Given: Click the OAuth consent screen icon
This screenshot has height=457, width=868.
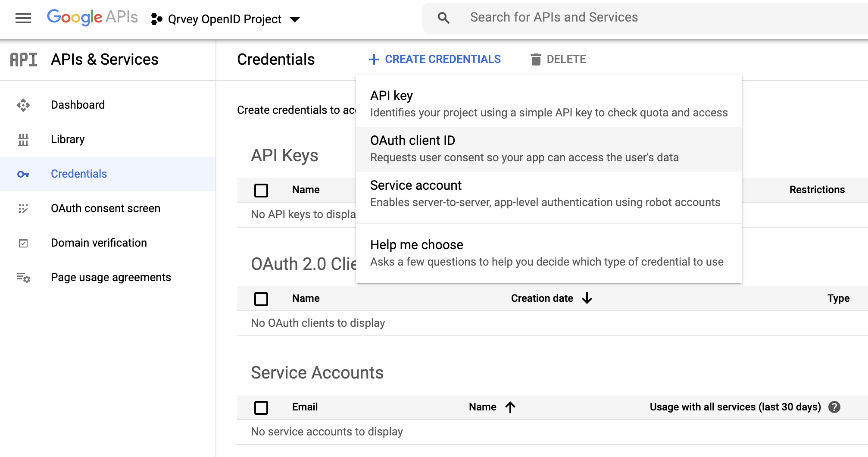Looking at the screenshot, I should pyautogui.click(x=23, y=209).
